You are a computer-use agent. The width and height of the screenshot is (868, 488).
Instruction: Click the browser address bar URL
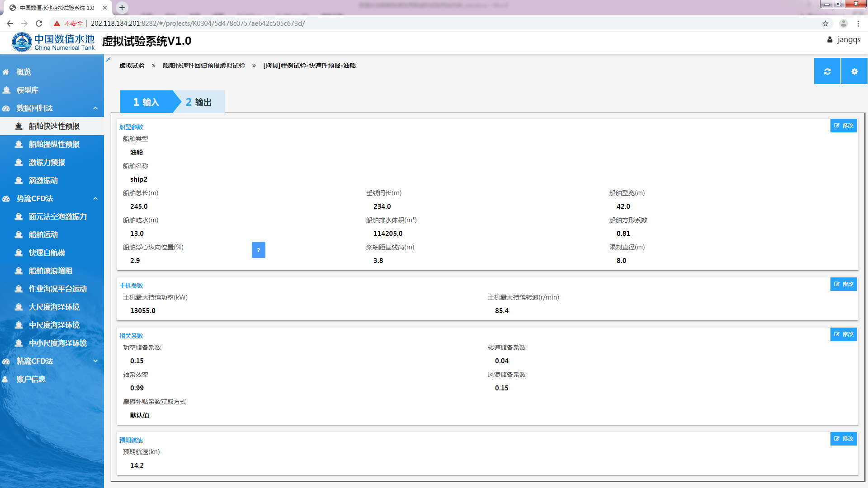point(198,23)
